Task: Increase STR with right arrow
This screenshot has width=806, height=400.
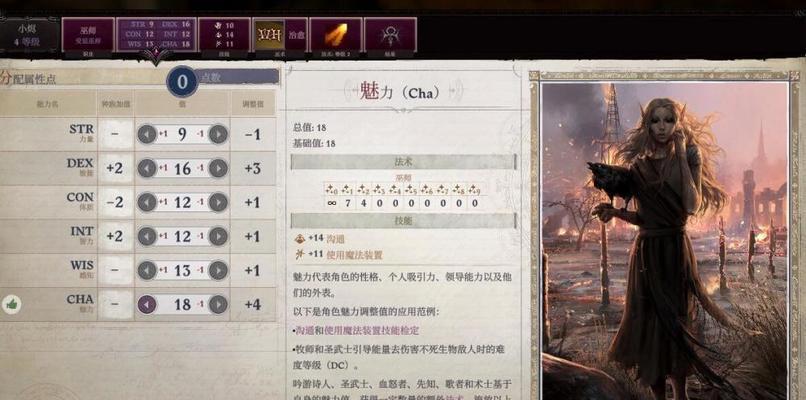Action: point(218,134)
